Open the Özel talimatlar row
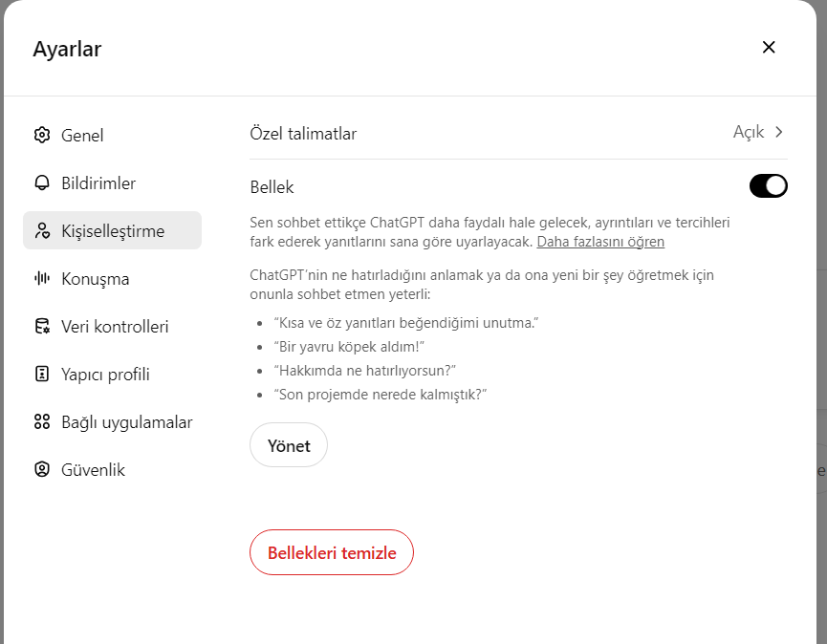The width and height of the screenshot is (827, 644). pos(518,133)
